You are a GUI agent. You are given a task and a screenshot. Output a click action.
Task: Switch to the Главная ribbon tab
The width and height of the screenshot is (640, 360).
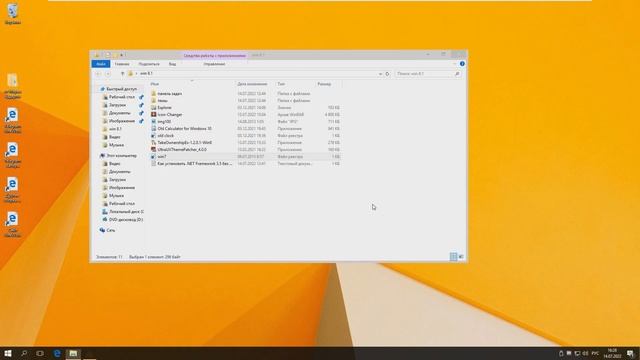coord(122,64)
